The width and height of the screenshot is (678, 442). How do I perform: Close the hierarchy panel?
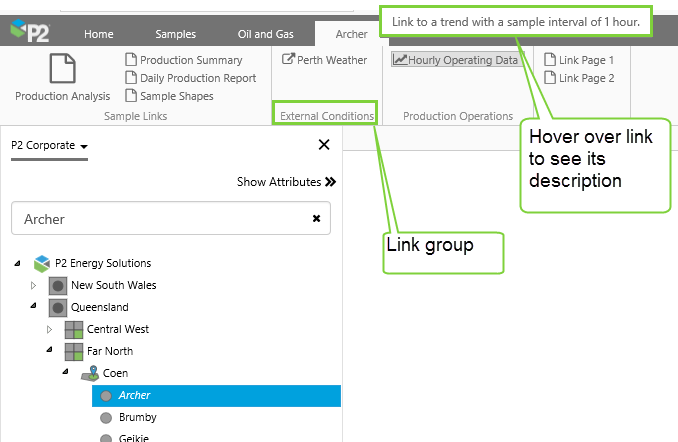pos(323,145)
